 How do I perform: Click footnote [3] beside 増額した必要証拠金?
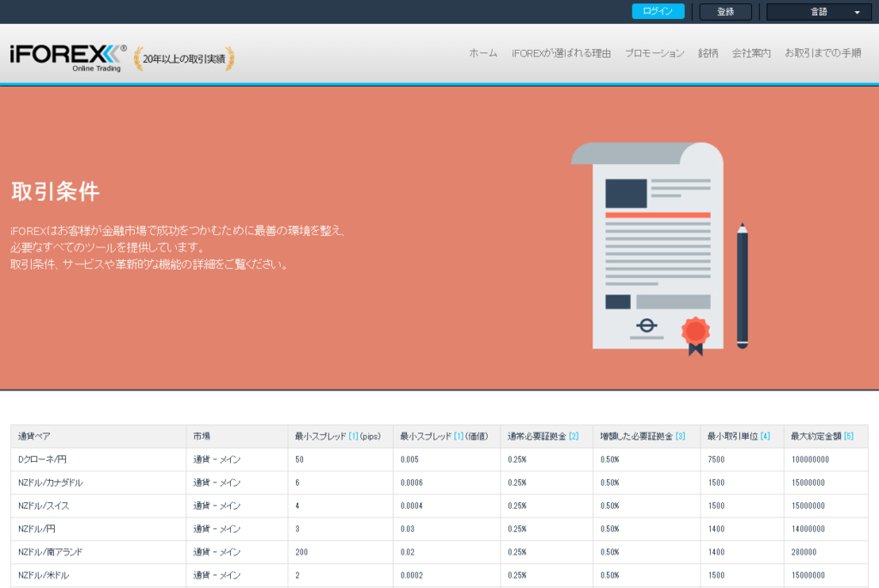click(681, 436)
